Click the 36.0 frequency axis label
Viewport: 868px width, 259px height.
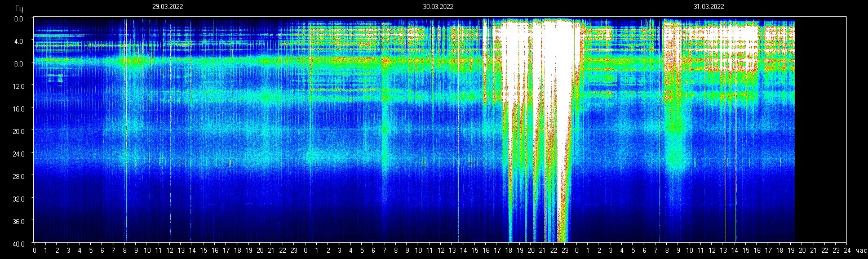[20, 221]
